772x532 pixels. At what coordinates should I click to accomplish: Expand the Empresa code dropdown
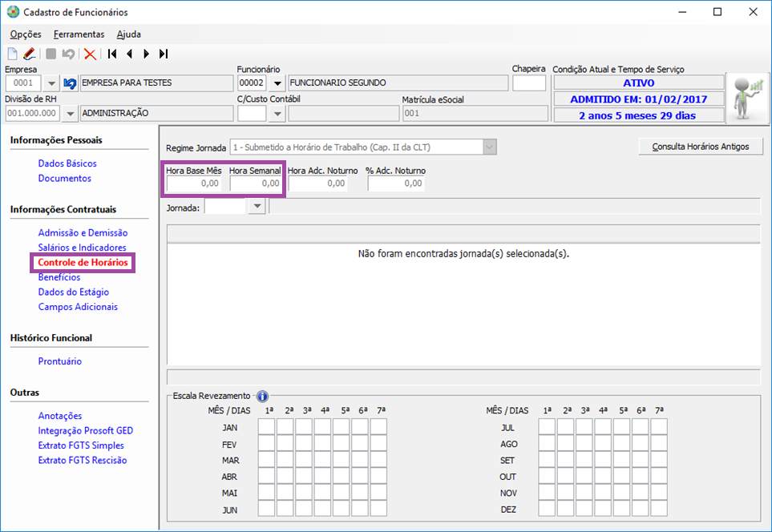tap(51, 83)
